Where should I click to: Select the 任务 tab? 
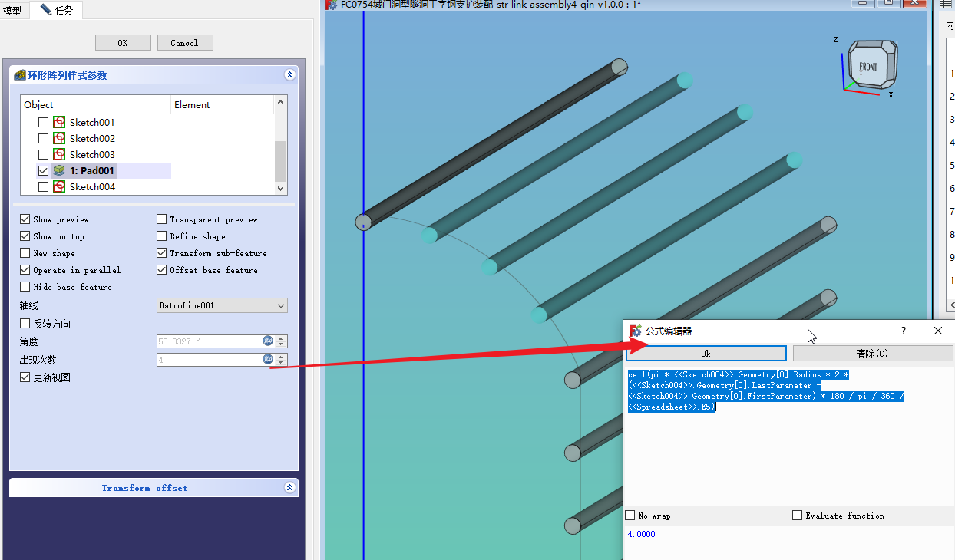pyautogui.click(x=57, y=11)
